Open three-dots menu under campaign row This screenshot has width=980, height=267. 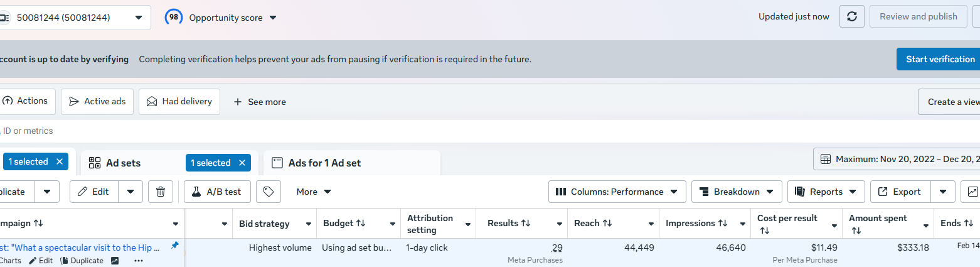(139, 261)
